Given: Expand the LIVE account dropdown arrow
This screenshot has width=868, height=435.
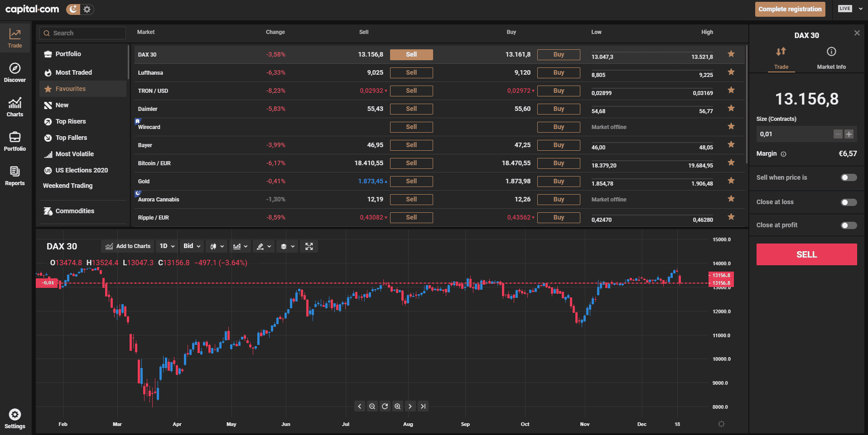Looking at the screenshot, I should point(860,9).
